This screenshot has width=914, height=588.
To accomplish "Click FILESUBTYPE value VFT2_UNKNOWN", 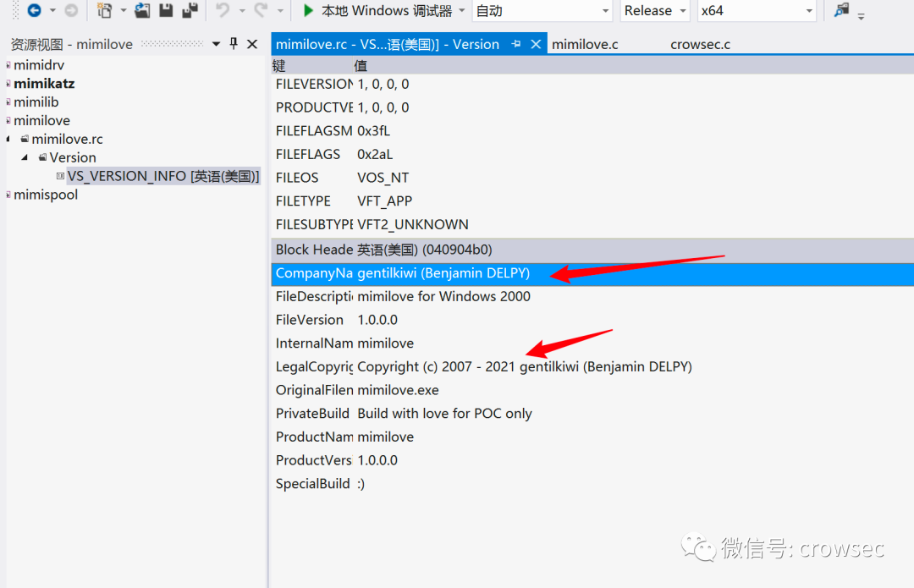I will [413, 224].
